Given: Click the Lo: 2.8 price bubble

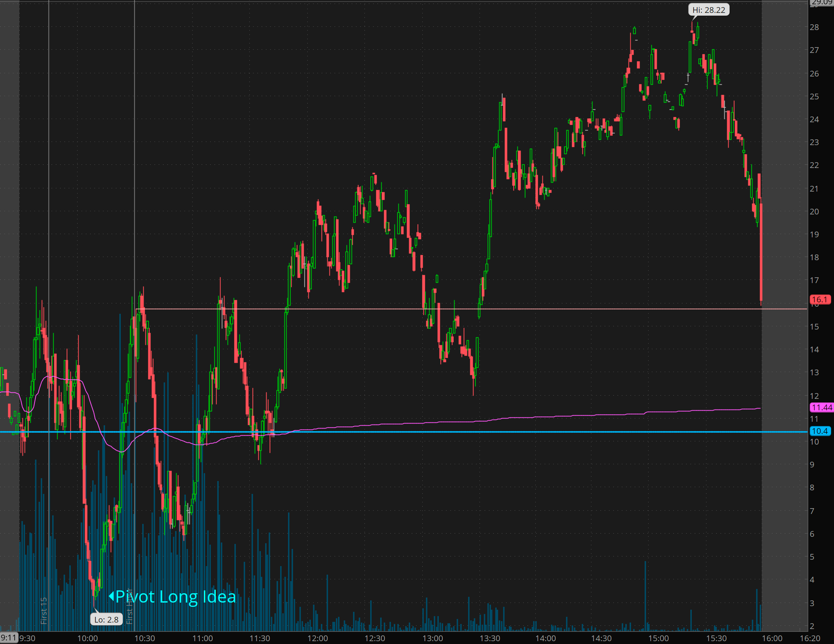Looking at the screenshot, I should 106,619.
